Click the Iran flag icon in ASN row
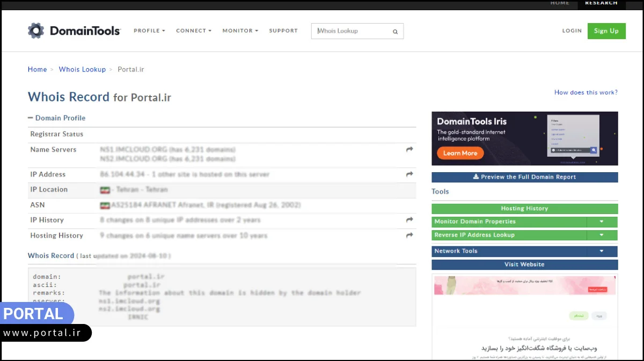 (105, 205)
